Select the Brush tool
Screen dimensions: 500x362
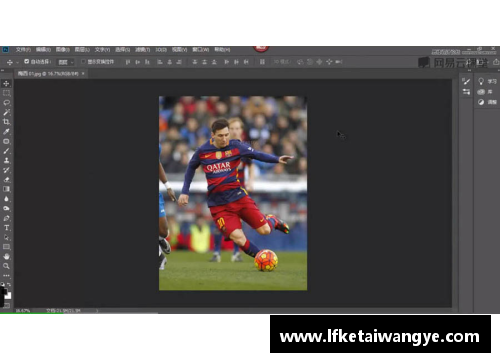tap(6, 151)
